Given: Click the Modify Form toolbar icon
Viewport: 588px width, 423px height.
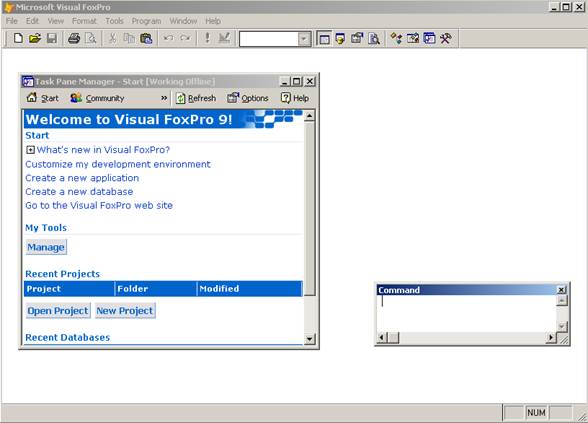Looking at the screenshot, I should click(224, 38).
